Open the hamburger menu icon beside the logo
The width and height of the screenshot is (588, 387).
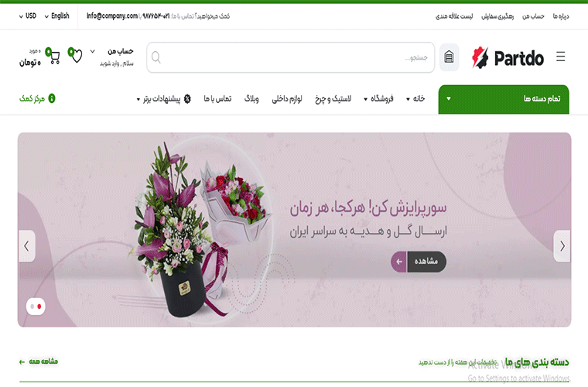(x=561, y=57)
